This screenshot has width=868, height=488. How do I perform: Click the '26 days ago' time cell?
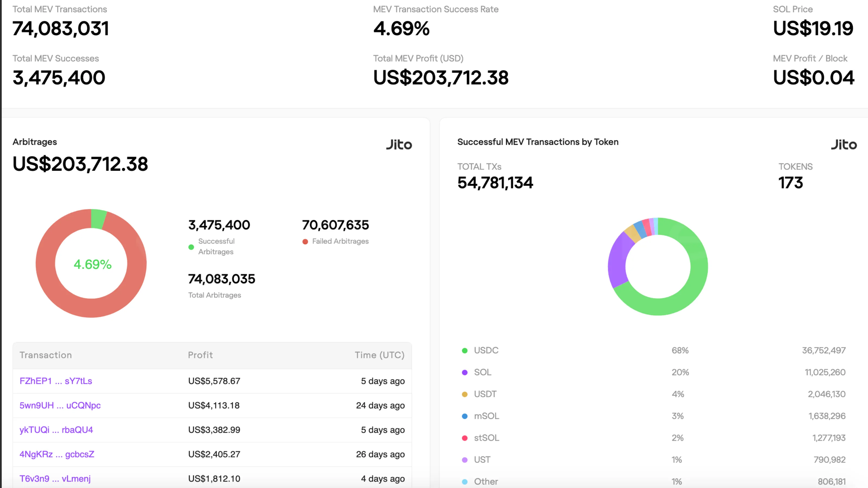pos(380,454)
